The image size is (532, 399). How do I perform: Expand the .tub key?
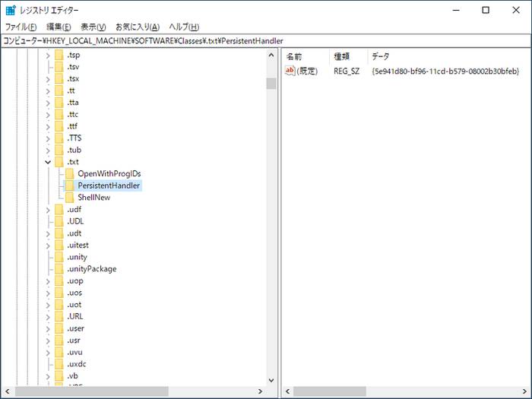48,150
